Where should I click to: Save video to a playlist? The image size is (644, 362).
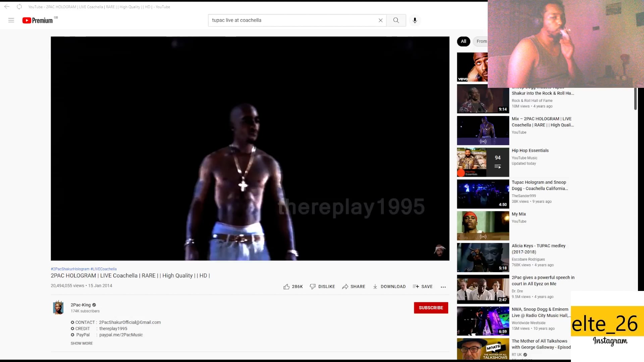(x=422, y=287)
